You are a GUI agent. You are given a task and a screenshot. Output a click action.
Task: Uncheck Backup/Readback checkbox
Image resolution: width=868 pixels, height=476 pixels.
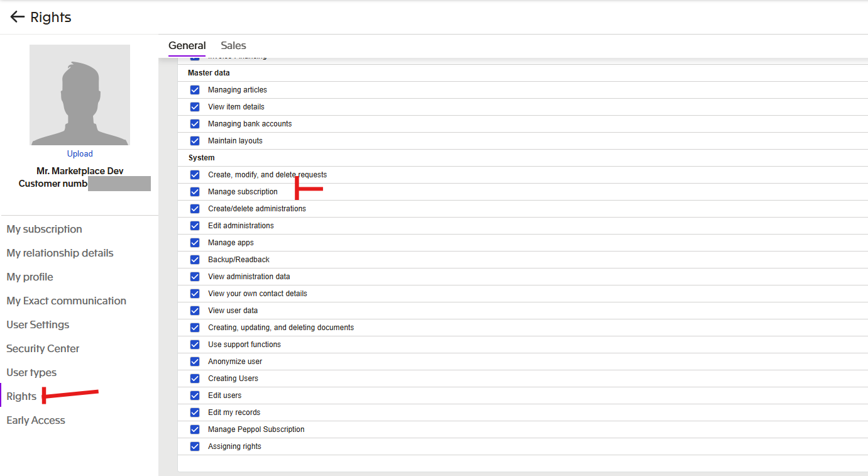point(195,260)
